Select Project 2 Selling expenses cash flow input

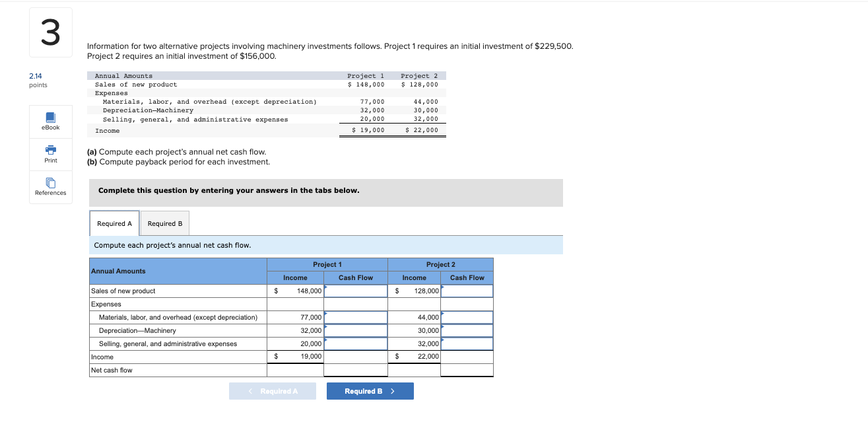467,343
